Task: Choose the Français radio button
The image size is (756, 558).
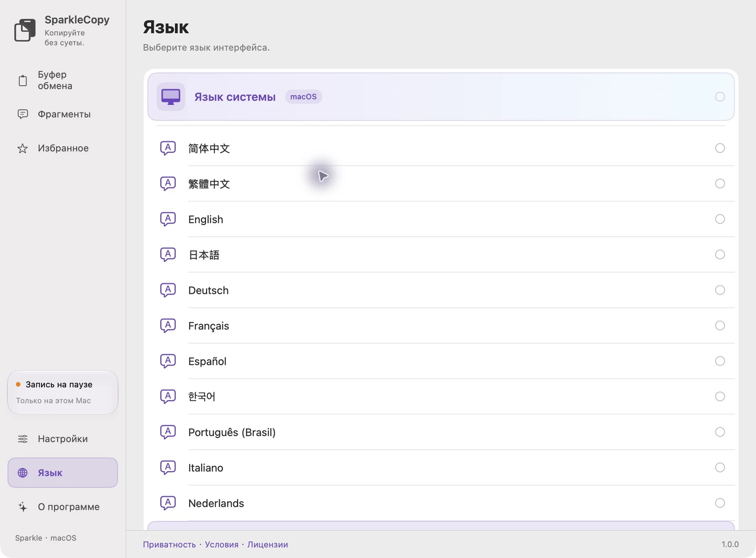Action: [x=720, y=326]
